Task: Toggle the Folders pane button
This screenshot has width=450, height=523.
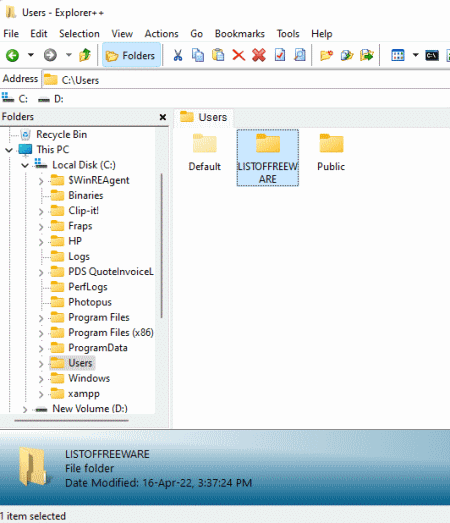Action: pyautogui.click(x=131, y=55)
